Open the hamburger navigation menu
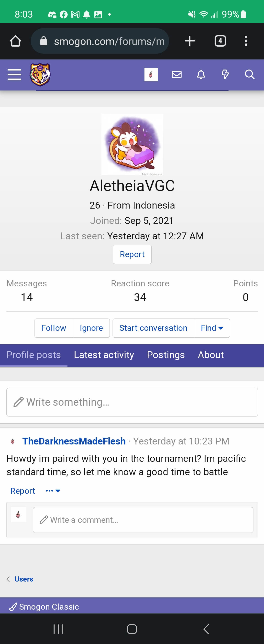264x644 pixels. [x=14, y=74]
